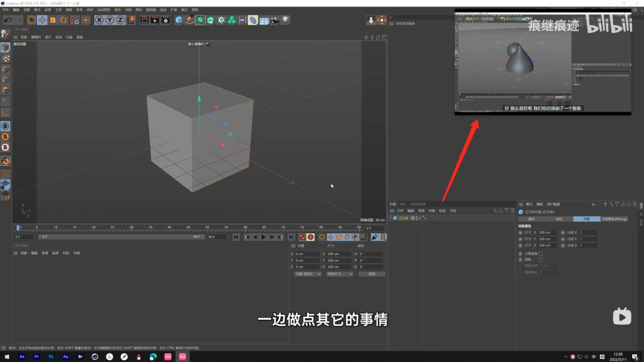Open the 运动图形 menu

coord(104,10)
